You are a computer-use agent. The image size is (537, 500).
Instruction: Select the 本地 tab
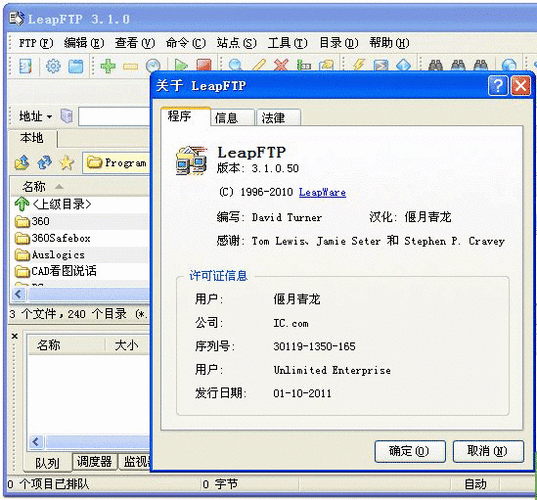pyautogui.click(x=32, y=138)
